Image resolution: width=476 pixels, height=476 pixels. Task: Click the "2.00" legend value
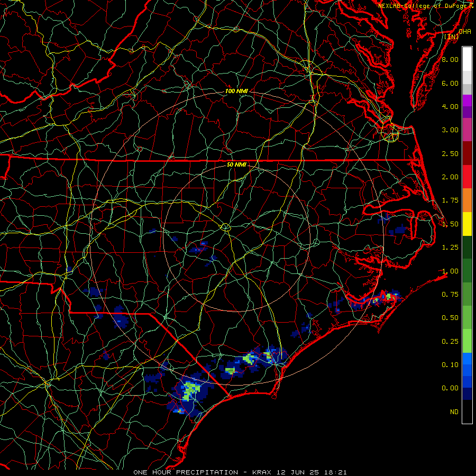coord(450,177)
